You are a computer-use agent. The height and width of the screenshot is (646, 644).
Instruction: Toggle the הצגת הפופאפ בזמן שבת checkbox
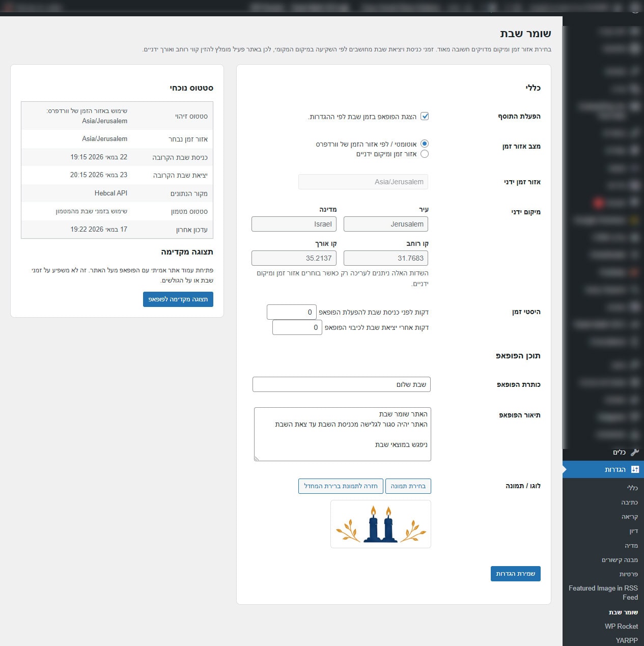[425, 116]
